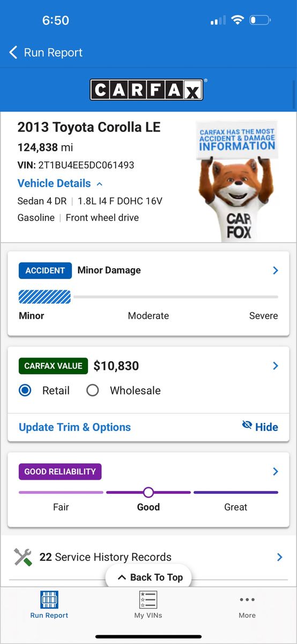Expand the Accident Minor Damage section arrow
This screenshot has width=297, height=644.
pyautogui.click(x=276, y=270)
